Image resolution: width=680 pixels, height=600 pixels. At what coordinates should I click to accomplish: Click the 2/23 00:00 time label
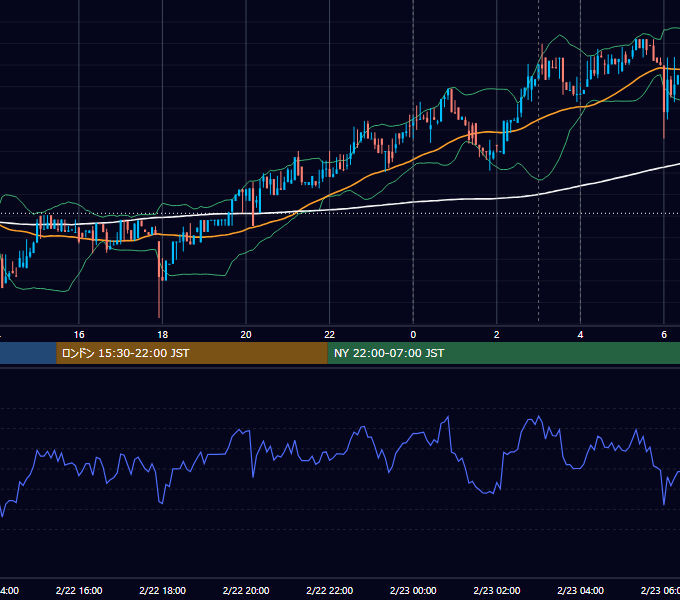(x=413, y=590)
